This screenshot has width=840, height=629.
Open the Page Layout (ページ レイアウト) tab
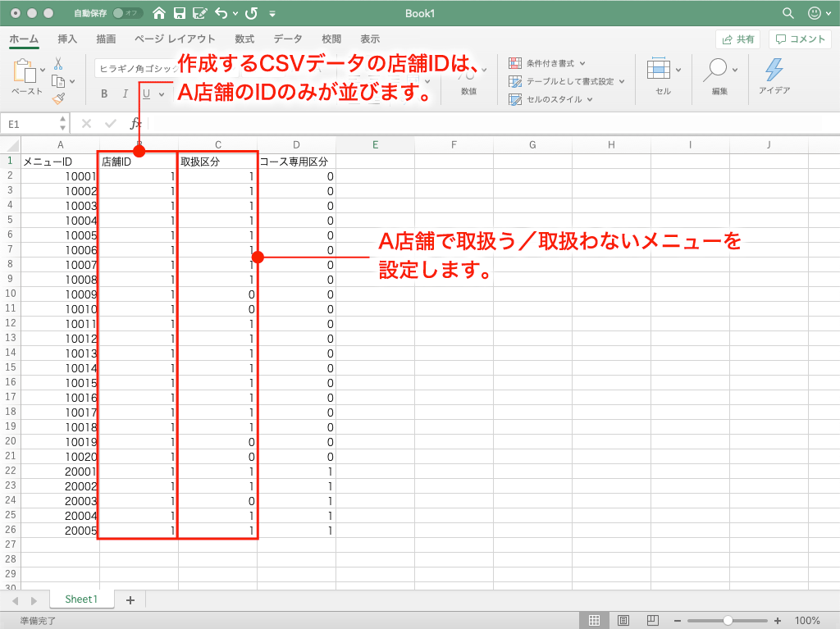[175, 39]
